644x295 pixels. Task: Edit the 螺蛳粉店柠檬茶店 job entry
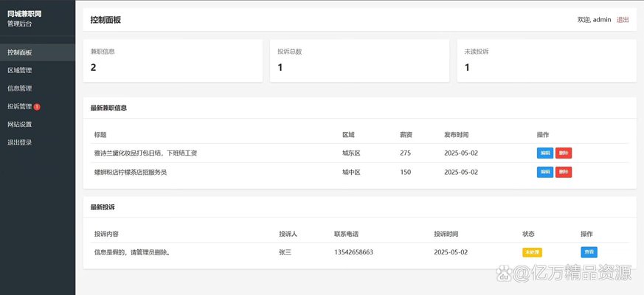pos(545,172)
